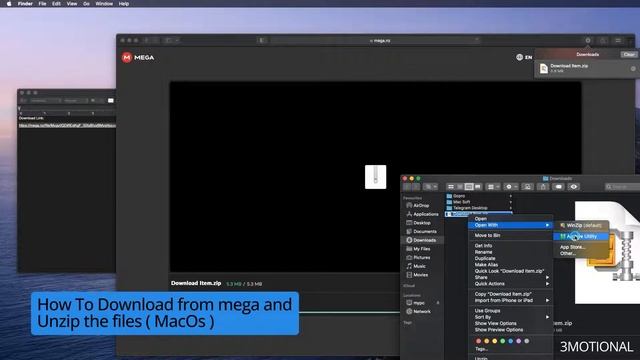Select Archive Utility in Open With submenu

(x=581, y=236)
